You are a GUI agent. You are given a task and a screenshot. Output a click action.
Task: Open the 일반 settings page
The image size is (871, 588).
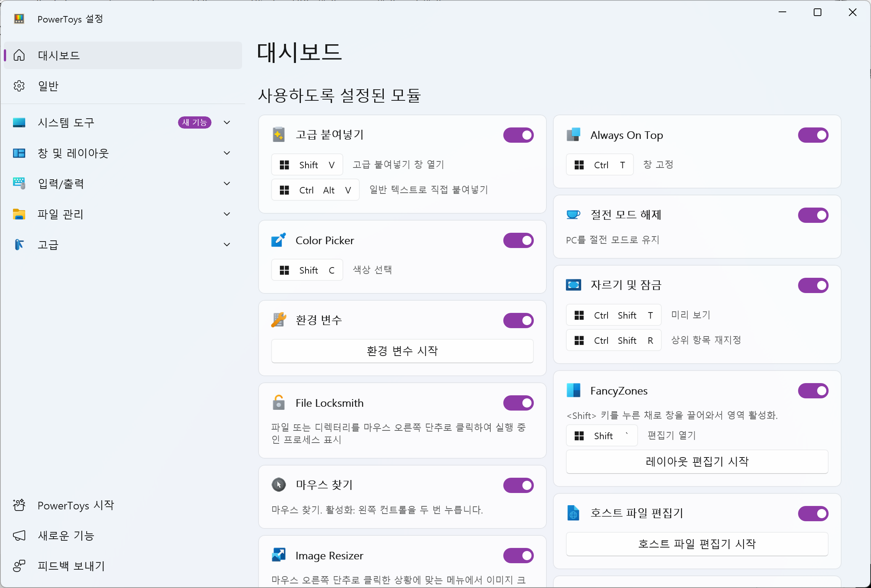(x=48, y=86)
